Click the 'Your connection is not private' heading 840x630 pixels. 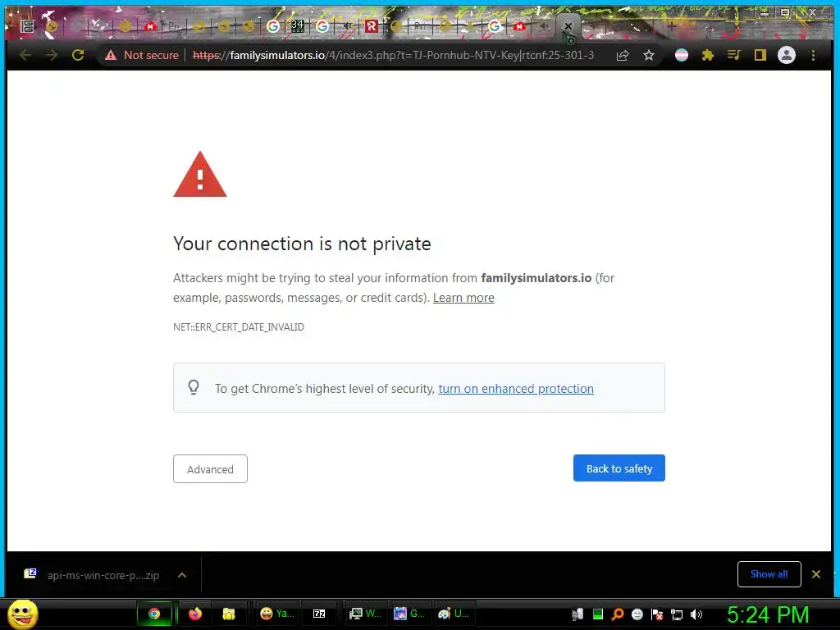(x=302, y=244)
